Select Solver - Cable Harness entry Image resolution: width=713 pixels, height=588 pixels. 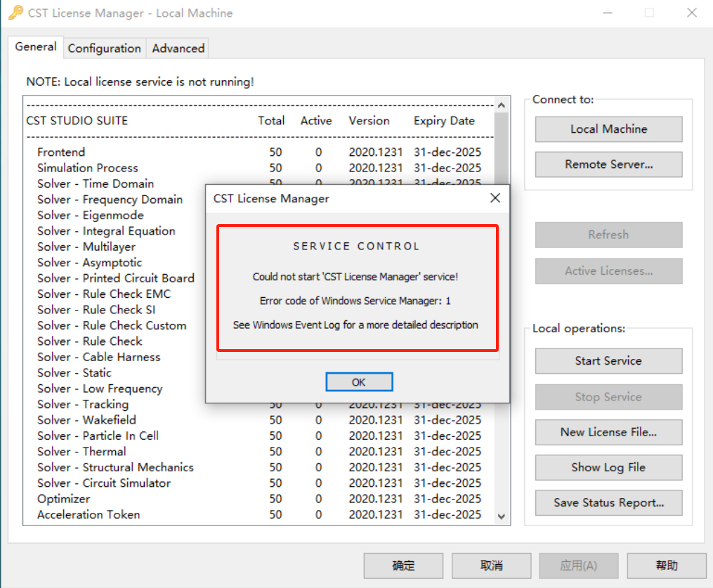(x=98, y=357)
